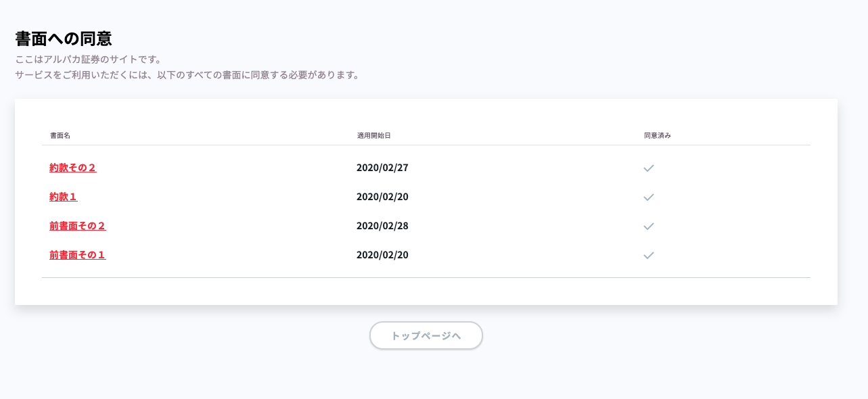
Task: Click the 適用開始日 column header
Action: click(x=374, y=135)
